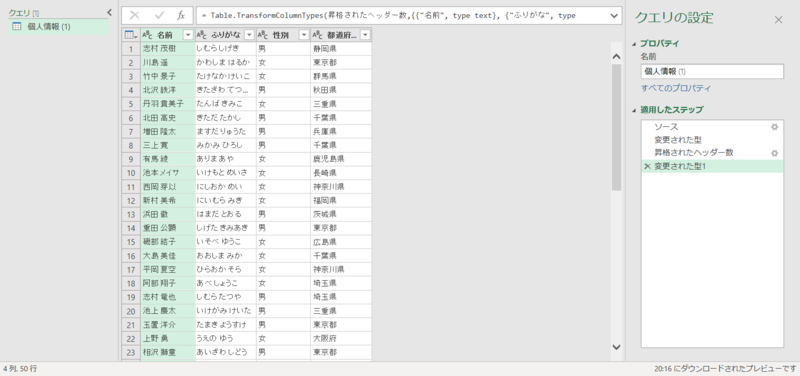
Task: Collapse the 適用したステップ section triangle
Action: coord(635,110)
